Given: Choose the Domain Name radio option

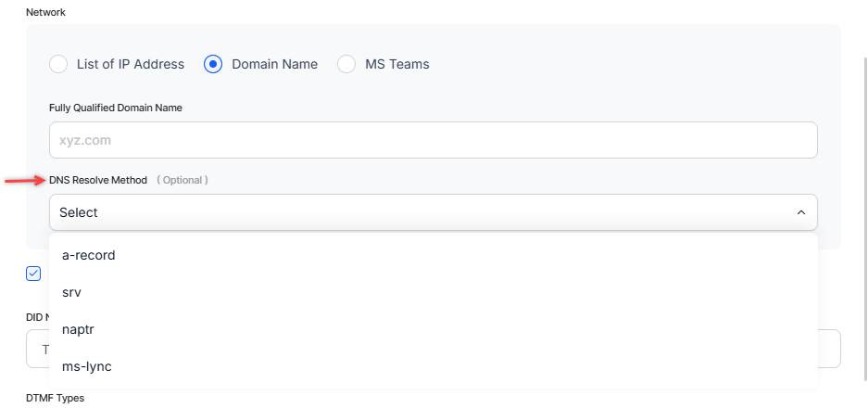Looking at the screenshot, I should click(x=213, y=64).
